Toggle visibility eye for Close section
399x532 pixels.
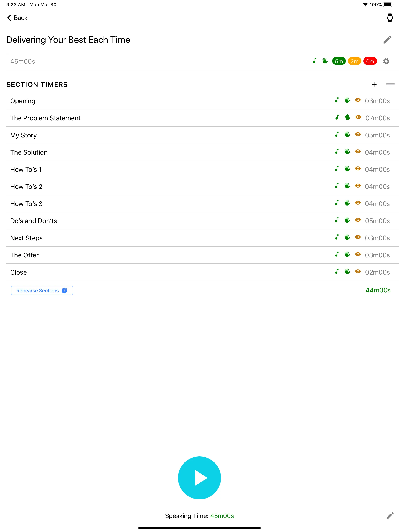point(358,271)
